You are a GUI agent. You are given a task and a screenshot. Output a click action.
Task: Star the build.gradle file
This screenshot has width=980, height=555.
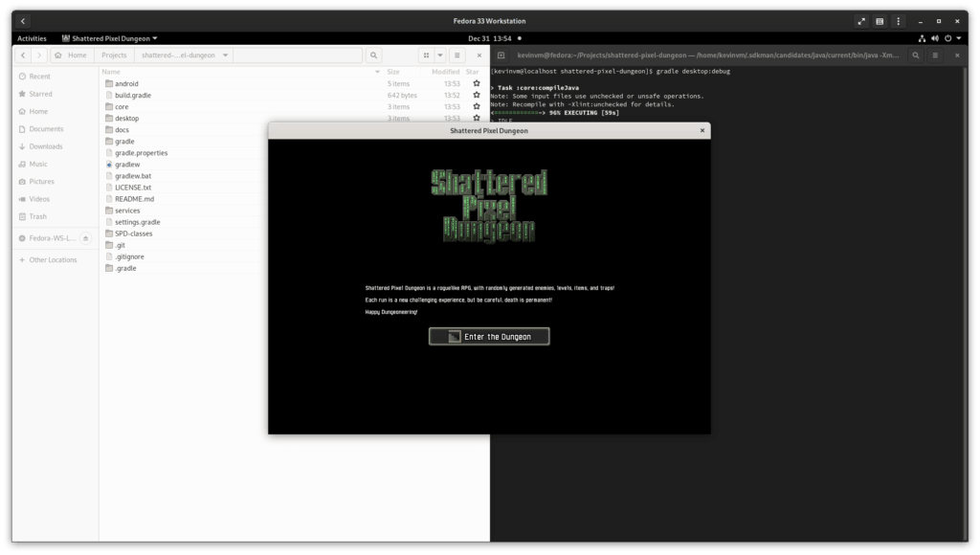(x=477, y=95)
